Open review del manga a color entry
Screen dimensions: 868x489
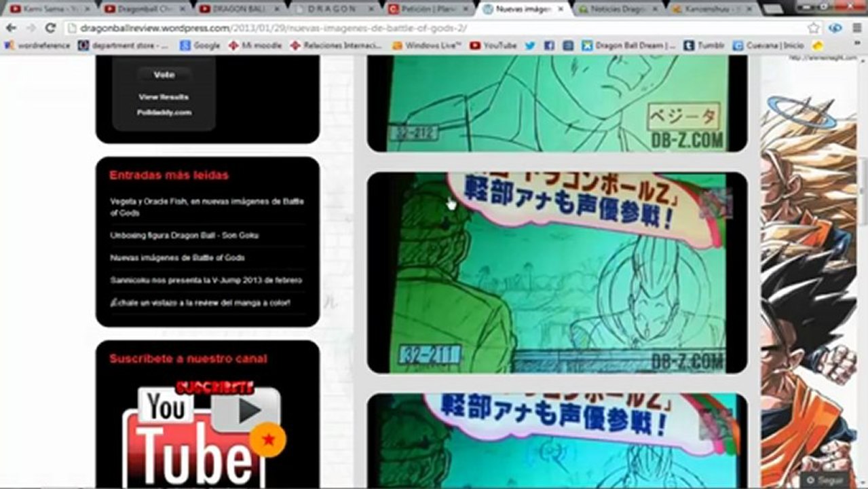(200, 303)
